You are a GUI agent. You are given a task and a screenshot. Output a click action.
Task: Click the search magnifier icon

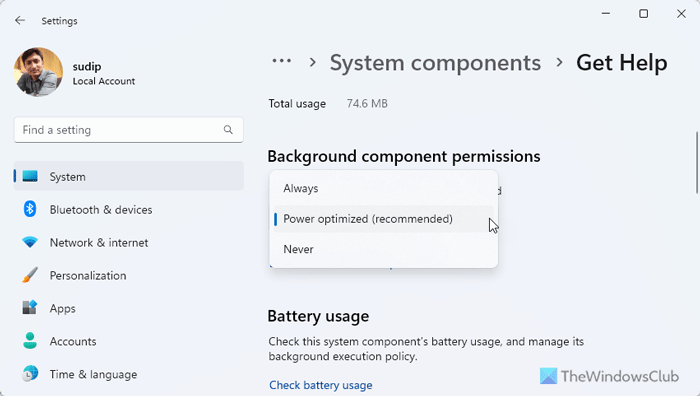228,130
